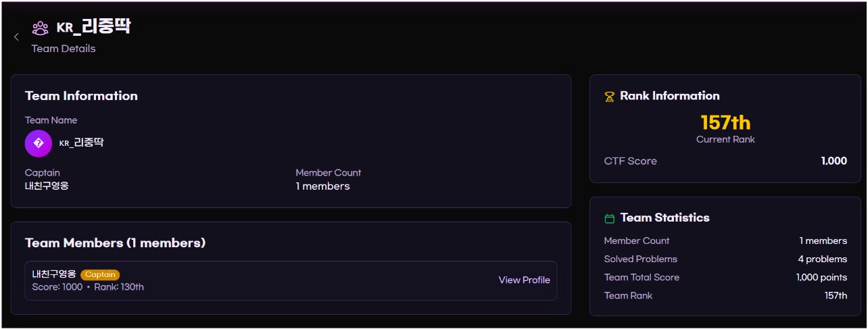
Task: Click the member's Score and Rank line
Action: coord(88,287)
